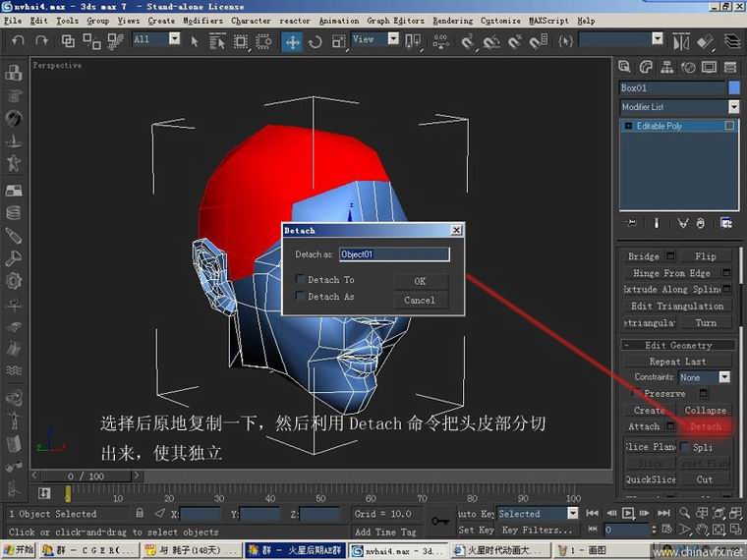Click the Mirror tool icon
The height and width of the screenshot is (560, 747).
(x=681, y=42)
